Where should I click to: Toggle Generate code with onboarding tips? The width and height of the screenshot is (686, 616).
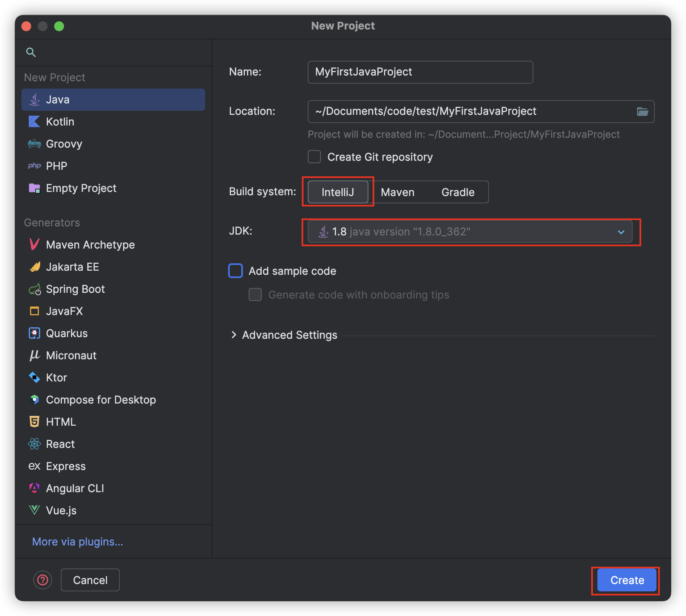click(x=255, y=295)
